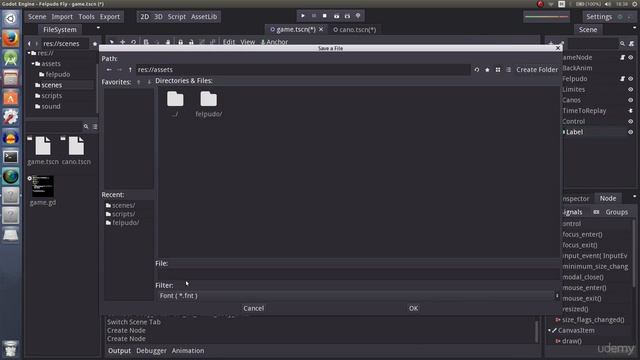
Task: Play the project
Action: 303,16
